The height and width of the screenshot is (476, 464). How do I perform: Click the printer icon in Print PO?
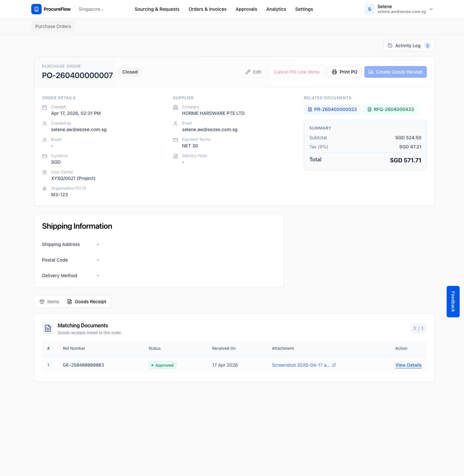pos(334,72)
